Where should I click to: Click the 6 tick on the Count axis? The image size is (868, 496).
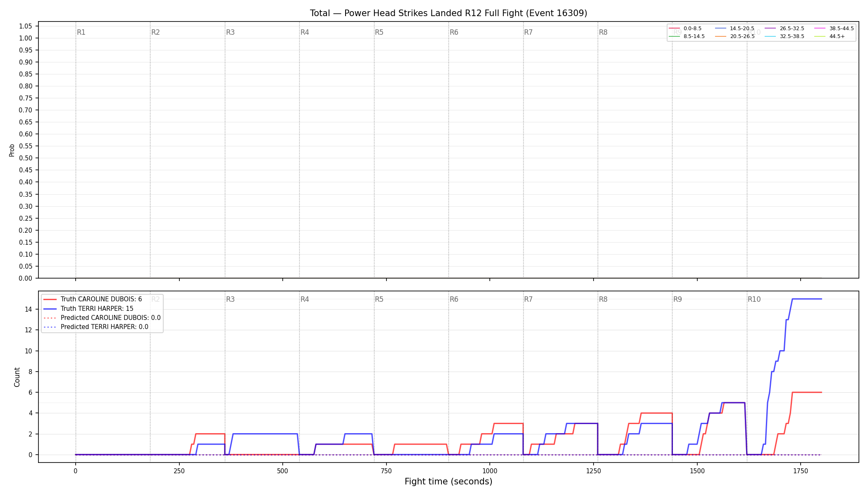pos(30,392)
